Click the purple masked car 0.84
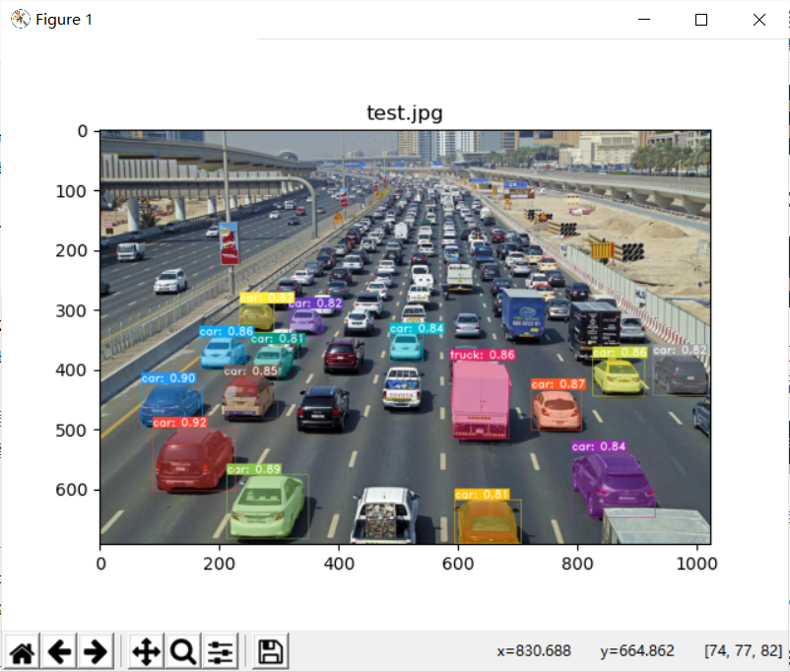 pos(613,486)
